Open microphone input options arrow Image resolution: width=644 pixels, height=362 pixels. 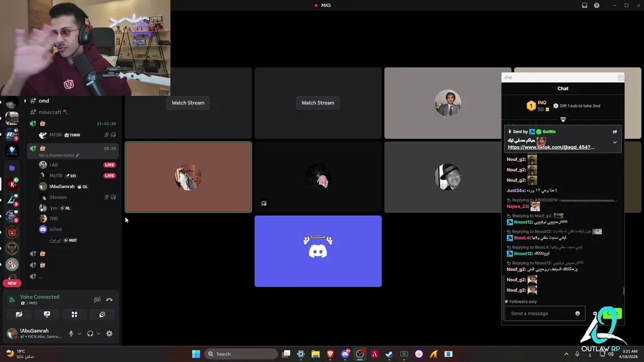(x=79, y=333)
